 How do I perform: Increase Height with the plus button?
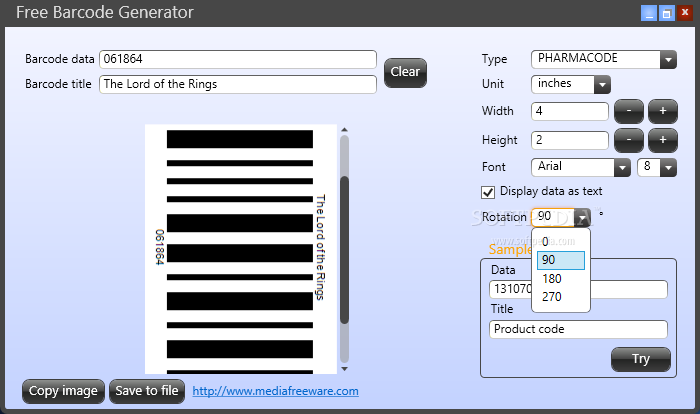click(662, 140)
